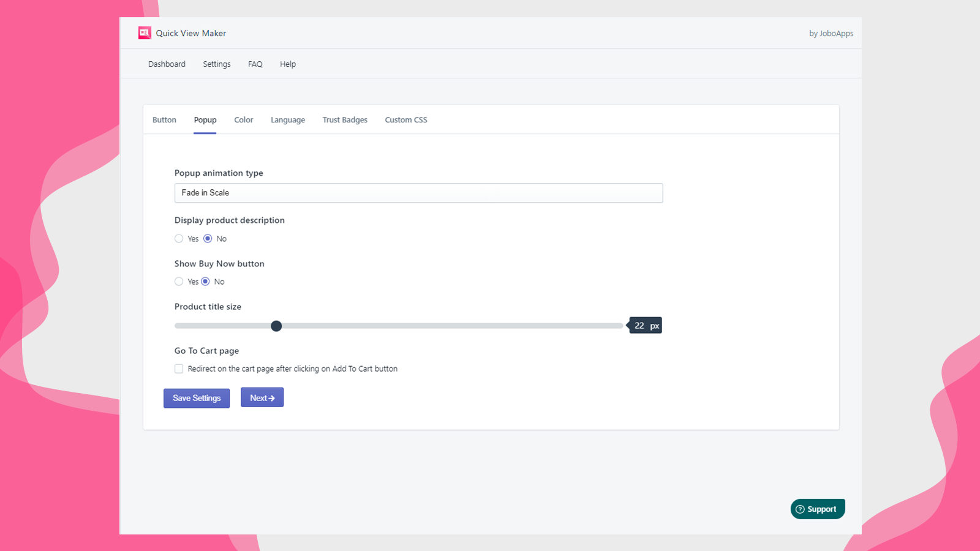Select No for Display product description

point(207,238)
